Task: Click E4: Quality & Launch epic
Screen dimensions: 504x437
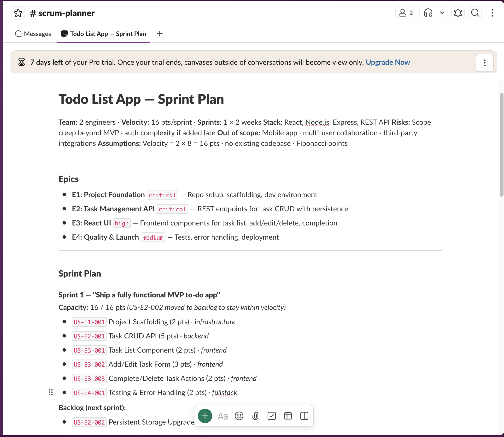Action: click(105, 237)
